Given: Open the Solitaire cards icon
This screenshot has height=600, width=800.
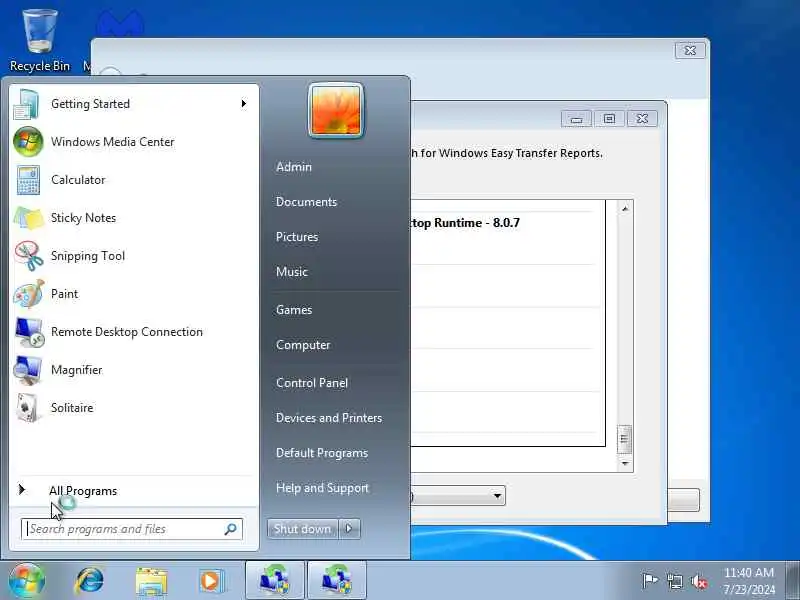Looking at the screenshot, I should tap(27, 408).
